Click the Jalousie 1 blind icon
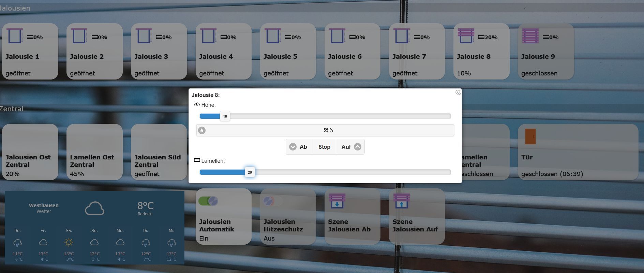 coord(15,36)
